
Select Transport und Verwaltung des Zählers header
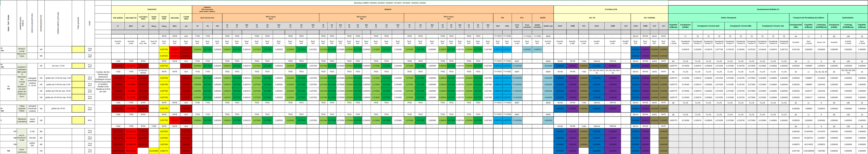point(808,18)
